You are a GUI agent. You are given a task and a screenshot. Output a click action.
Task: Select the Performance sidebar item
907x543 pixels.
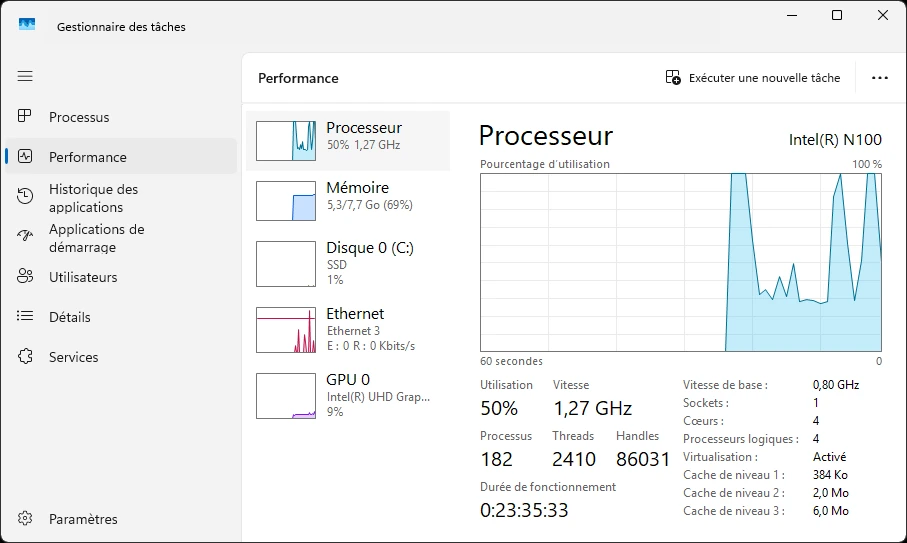(121, 156)
